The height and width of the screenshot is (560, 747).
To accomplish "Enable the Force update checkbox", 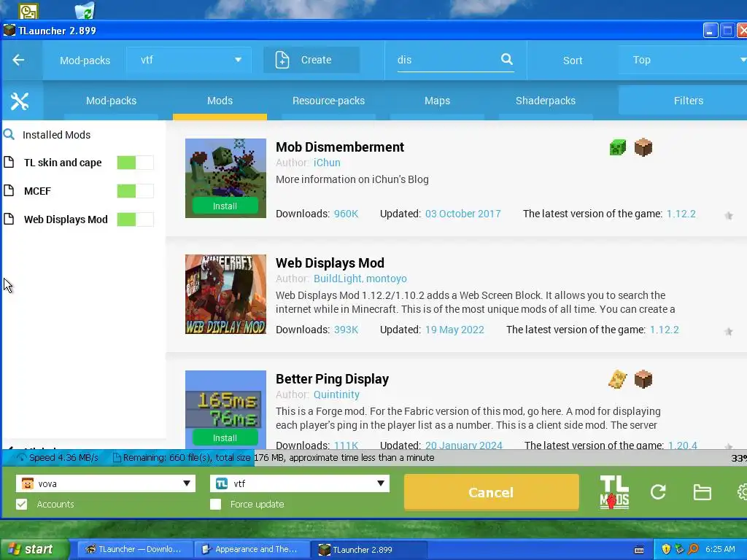I will (215, 505).
